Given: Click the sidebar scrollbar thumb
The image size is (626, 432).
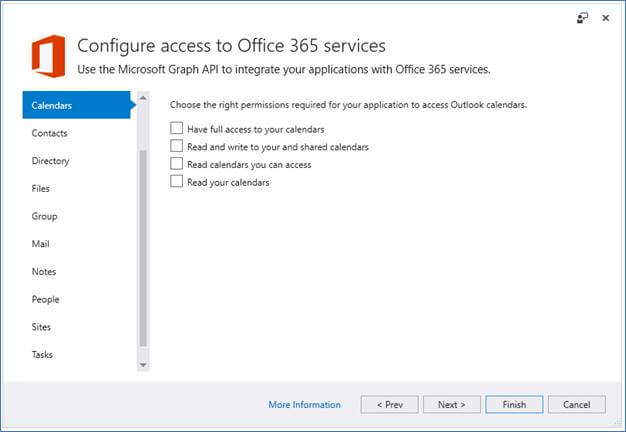Looking at the screenshot, I should [x=143, y=248].
